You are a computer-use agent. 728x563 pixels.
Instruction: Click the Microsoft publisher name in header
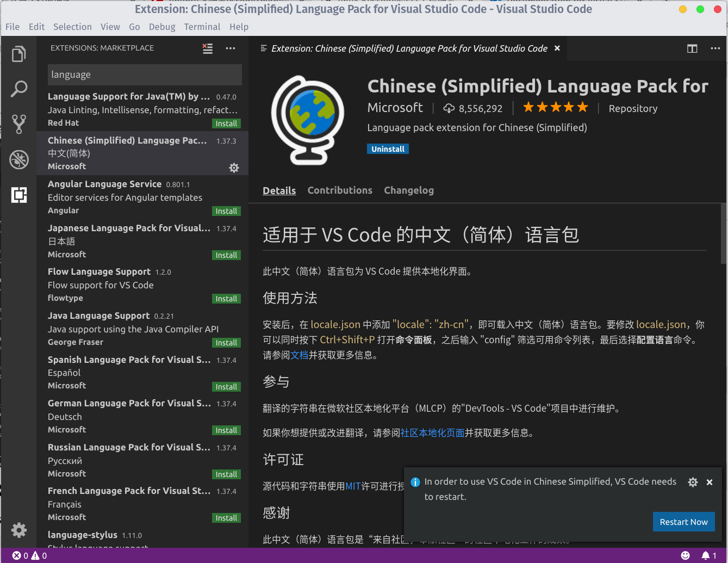pos(395,108)
